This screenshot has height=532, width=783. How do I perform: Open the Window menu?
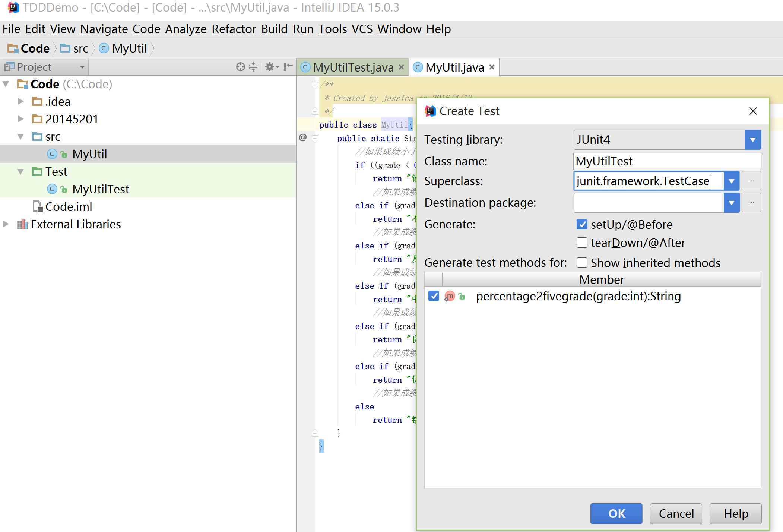pos(399,29)
